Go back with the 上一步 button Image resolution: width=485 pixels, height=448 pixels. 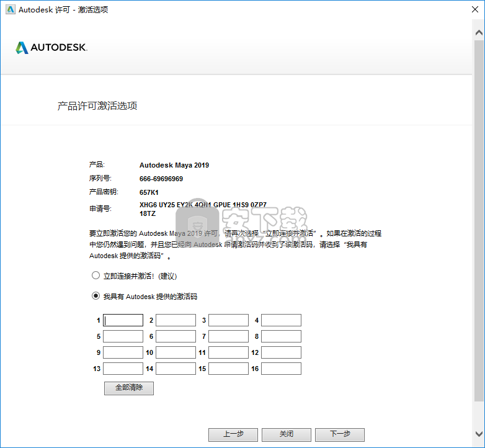click(x=233, y=435)
